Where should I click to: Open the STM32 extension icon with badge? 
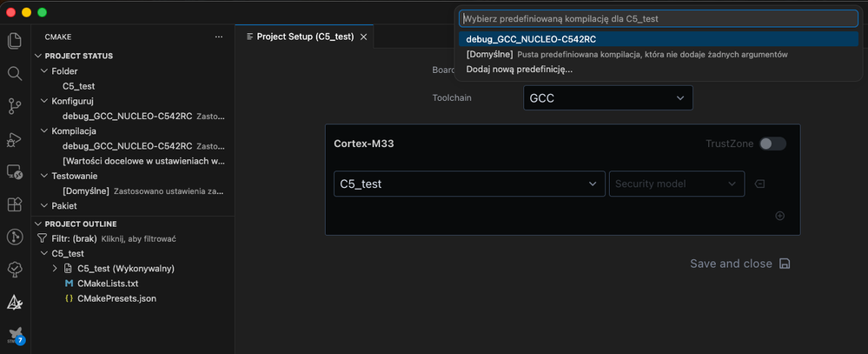pos(15,336)
